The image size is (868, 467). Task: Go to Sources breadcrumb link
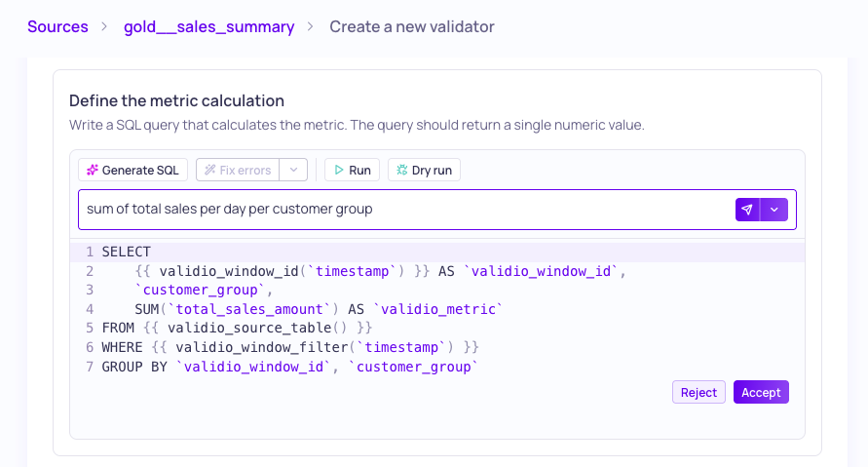point(57,26)
